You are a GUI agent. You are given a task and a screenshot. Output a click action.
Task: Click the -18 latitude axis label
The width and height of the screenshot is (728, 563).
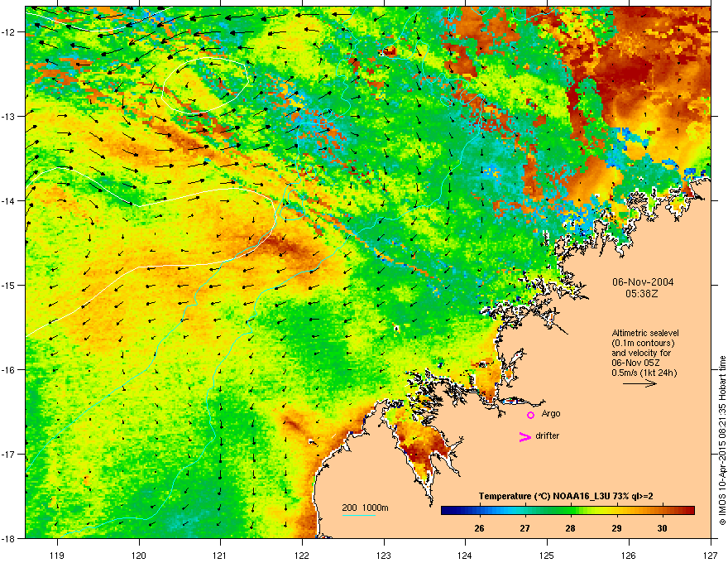8,538
